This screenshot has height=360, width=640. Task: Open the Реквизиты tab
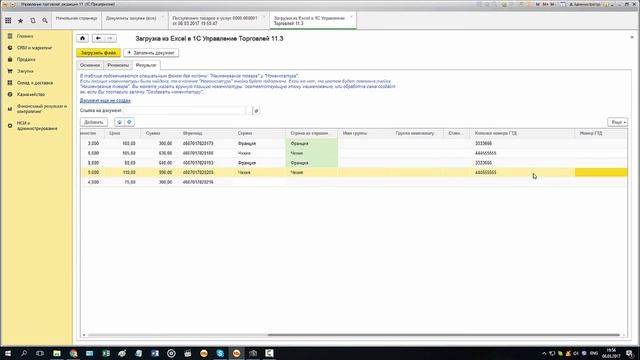click(118, 65)
